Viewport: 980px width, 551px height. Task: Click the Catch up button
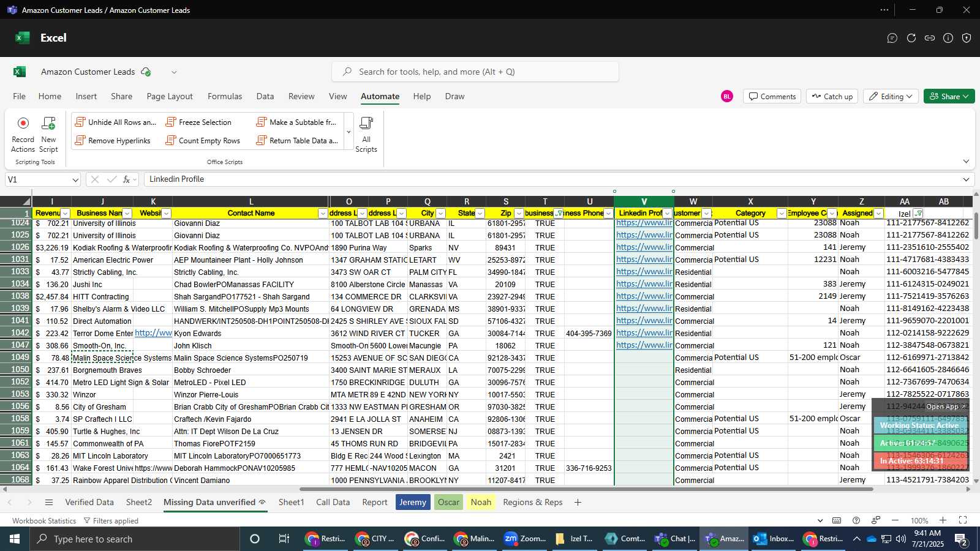tap(832, 97)
